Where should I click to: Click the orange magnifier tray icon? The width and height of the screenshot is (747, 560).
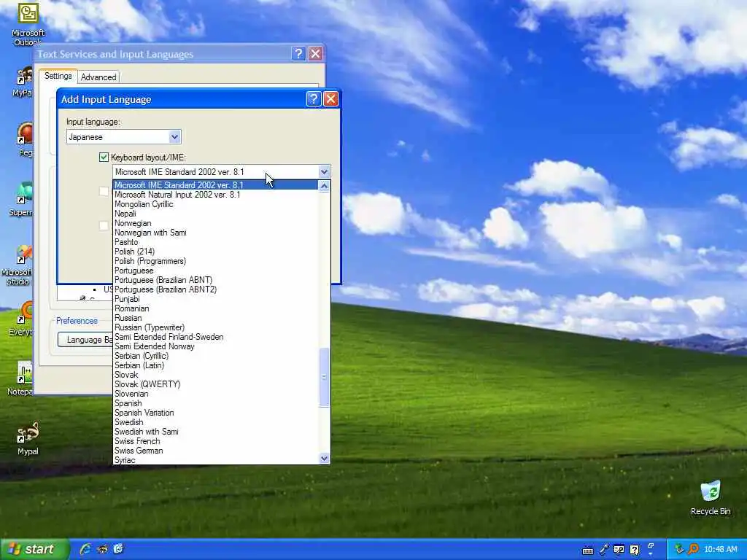693,550
